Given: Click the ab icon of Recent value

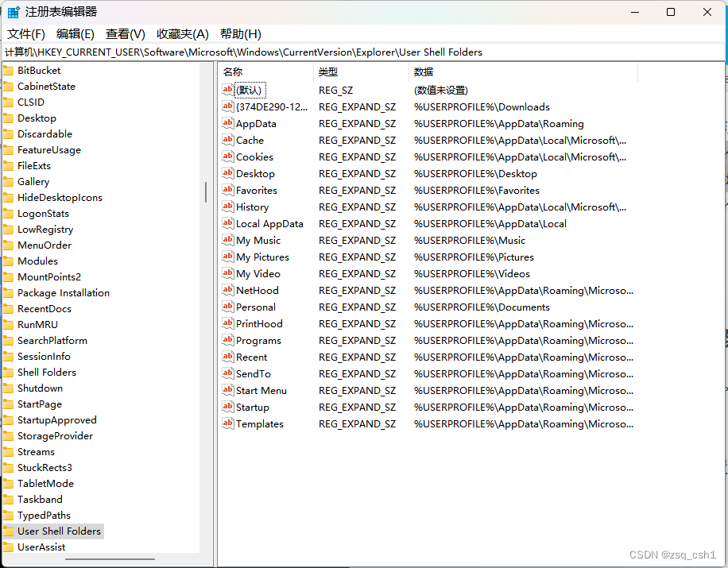Looking at the screenshot, I should [x=227, y=357].
